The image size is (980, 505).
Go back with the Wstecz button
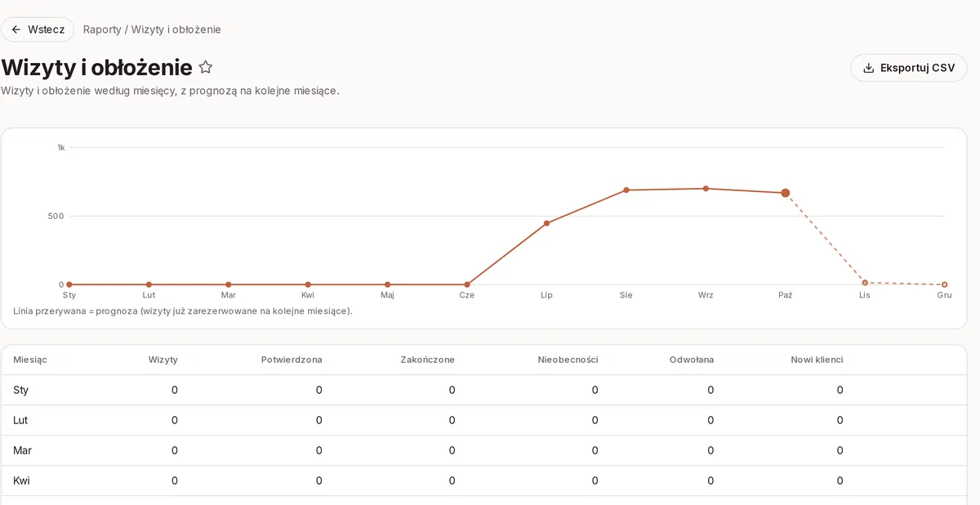point(38,29)
